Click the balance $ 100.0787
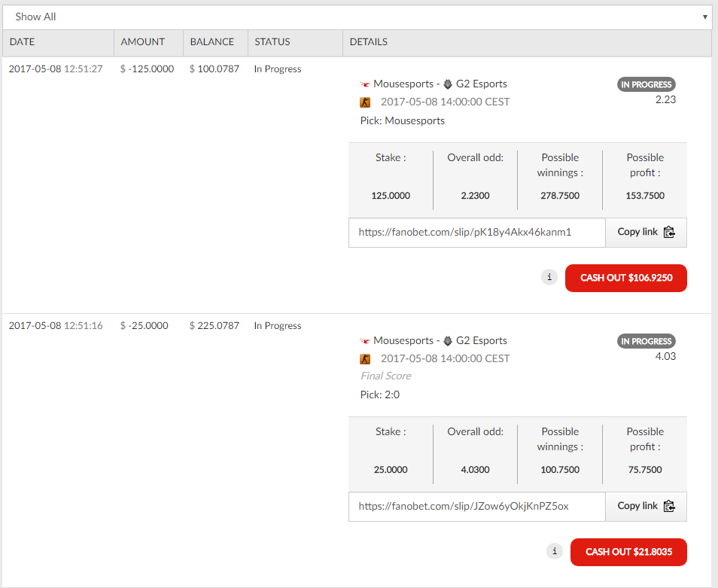Image resolution: width=718 pixels, height=588 pixels. click(214, 69)
